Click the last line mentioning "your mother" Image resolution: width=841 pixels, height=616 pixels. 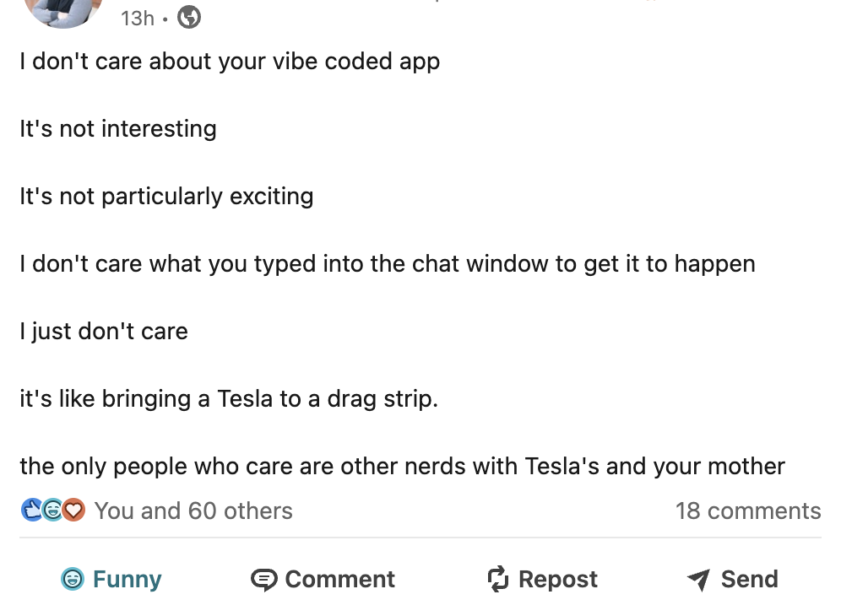coord(402,466)
